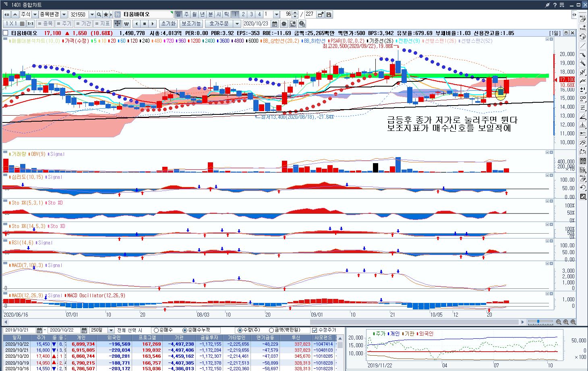
Task: Expand the 종목변경 dropdown
Action: tap(64, 15)
